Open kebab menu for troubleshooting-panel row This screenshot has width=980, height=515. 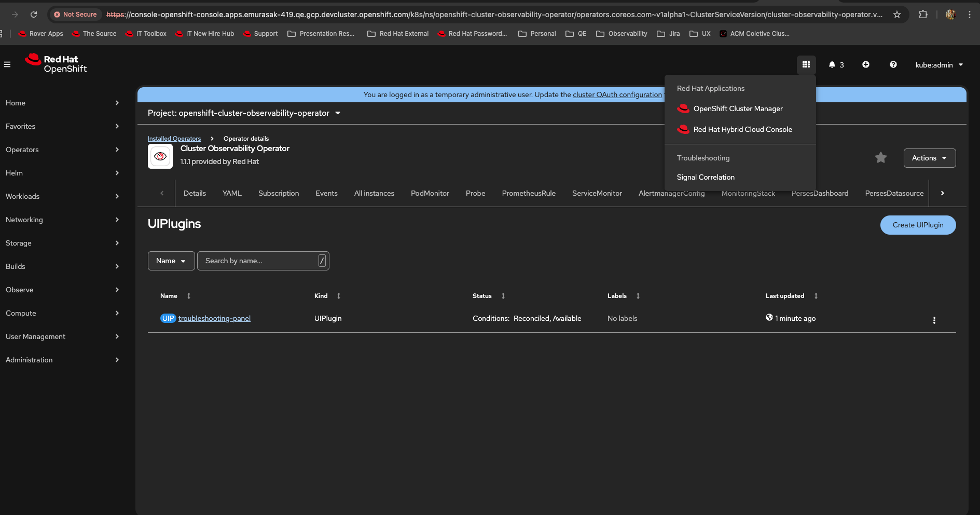(x=934, y=320)
